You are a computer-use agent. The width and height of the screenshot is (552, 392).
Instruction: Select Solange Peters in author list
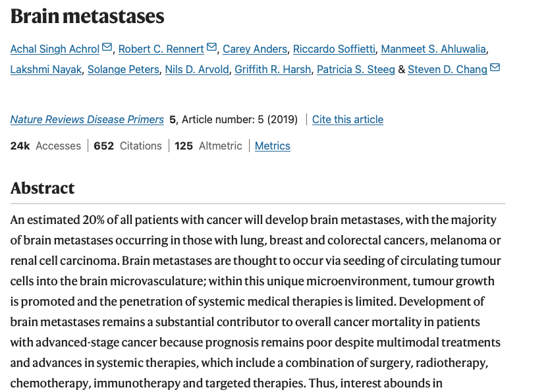(x=123, y=69)
